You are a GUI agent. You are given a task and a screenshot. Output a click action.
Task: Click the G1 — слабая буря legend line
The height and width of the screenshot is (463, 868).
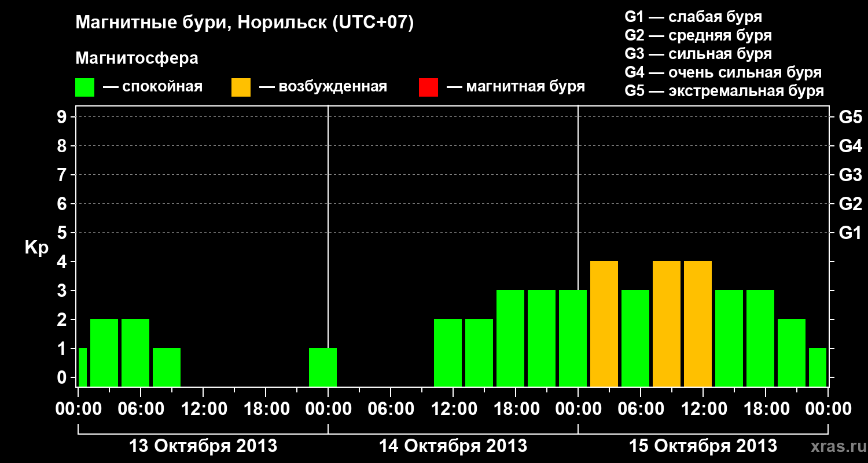[693, 17]
